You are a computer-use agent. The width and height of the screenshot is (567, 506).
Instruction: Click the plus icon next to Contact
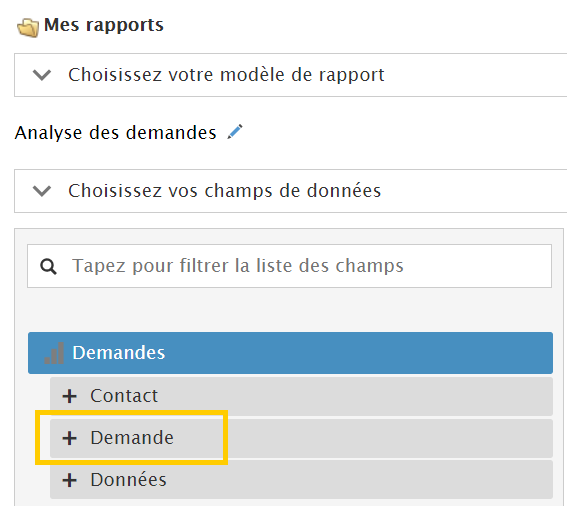click(x=69, y=396)
